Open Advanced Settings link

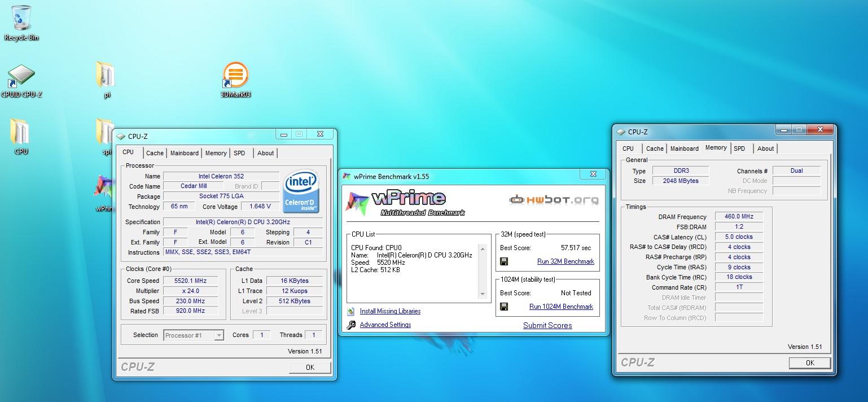pos(385,325)
